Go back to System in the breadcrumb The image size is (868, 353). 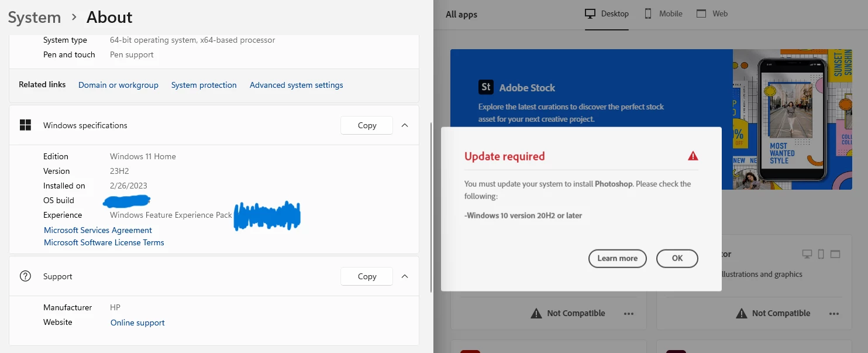pyautogui.click(x=35, y=18)
